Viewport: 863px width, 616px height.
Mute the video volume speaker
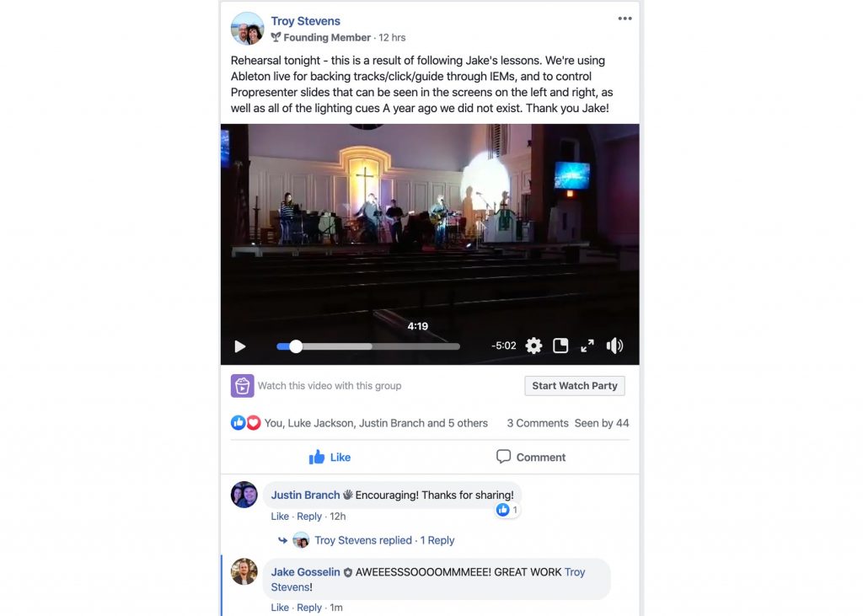coord(614,345)
